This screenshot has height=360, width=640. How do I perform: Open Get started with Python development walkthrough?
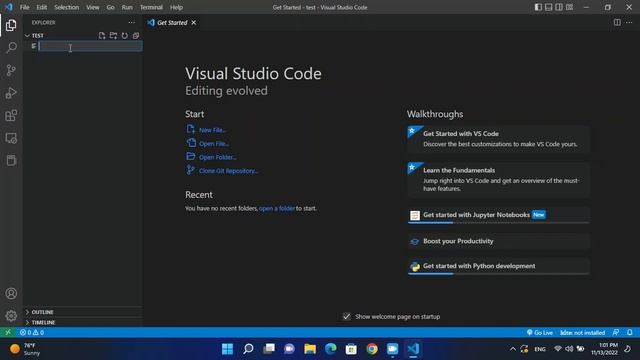pos(498,266)
